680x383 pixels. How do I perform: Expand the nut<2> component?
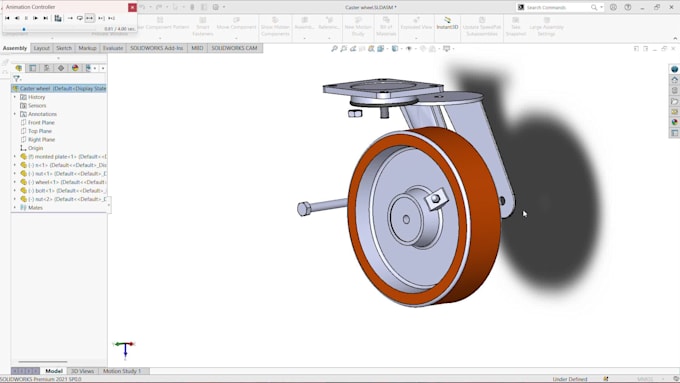[15, 199]
